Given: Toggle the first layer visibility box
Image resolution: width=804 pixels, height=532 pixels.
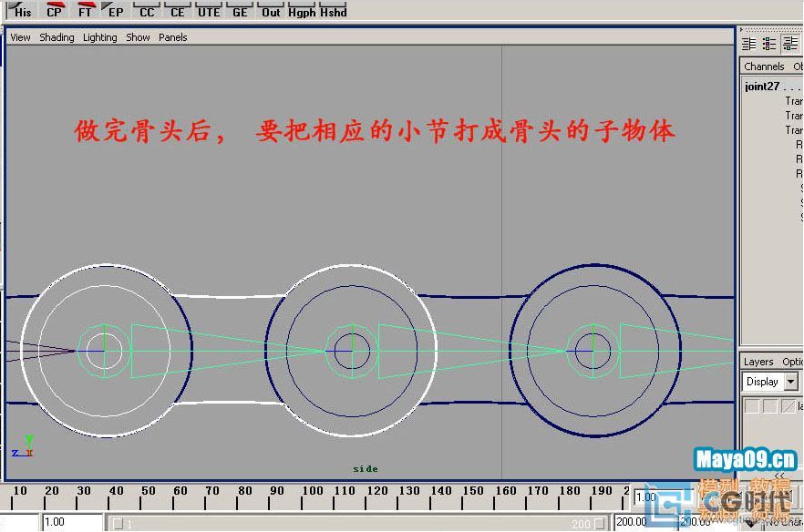Looking at the screenshot, I should (752, 406).
